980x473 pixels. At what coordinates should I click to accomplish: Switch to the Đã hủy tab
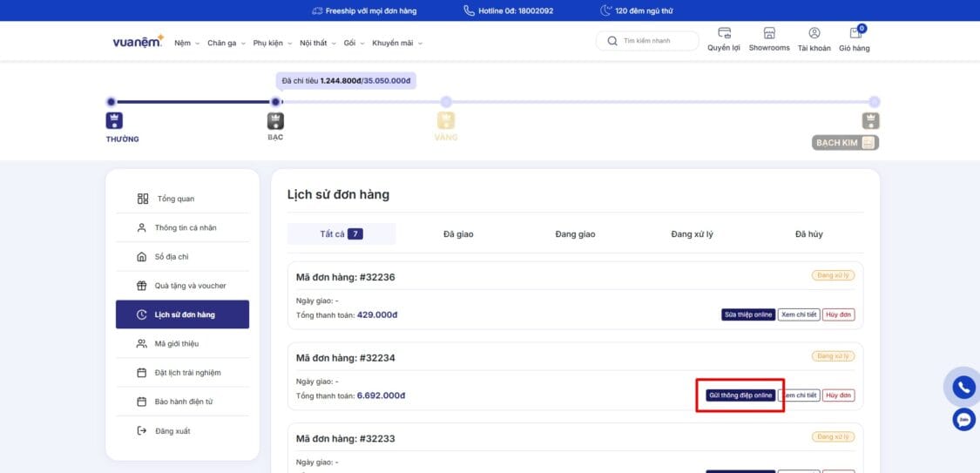808,234
